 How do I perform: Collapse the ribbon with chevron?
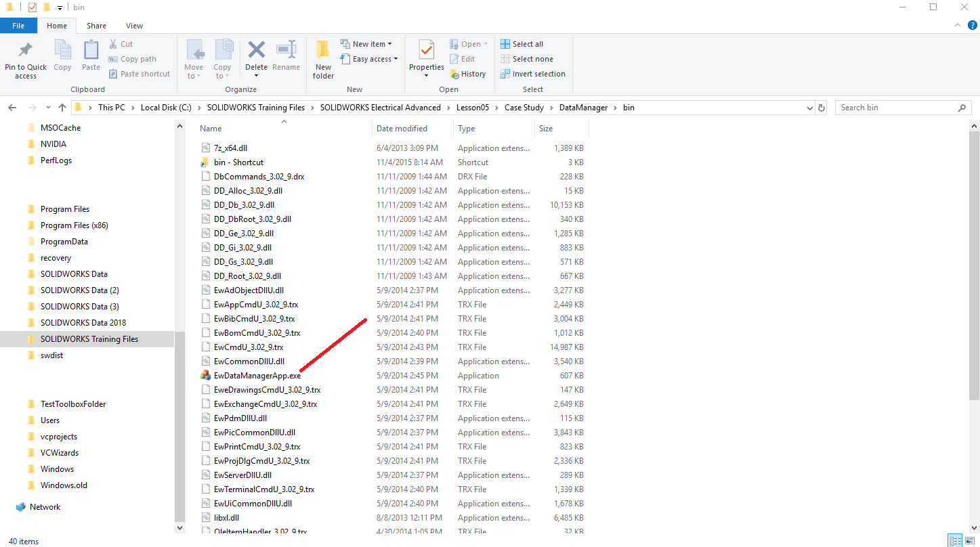click(x=958, y=25)
